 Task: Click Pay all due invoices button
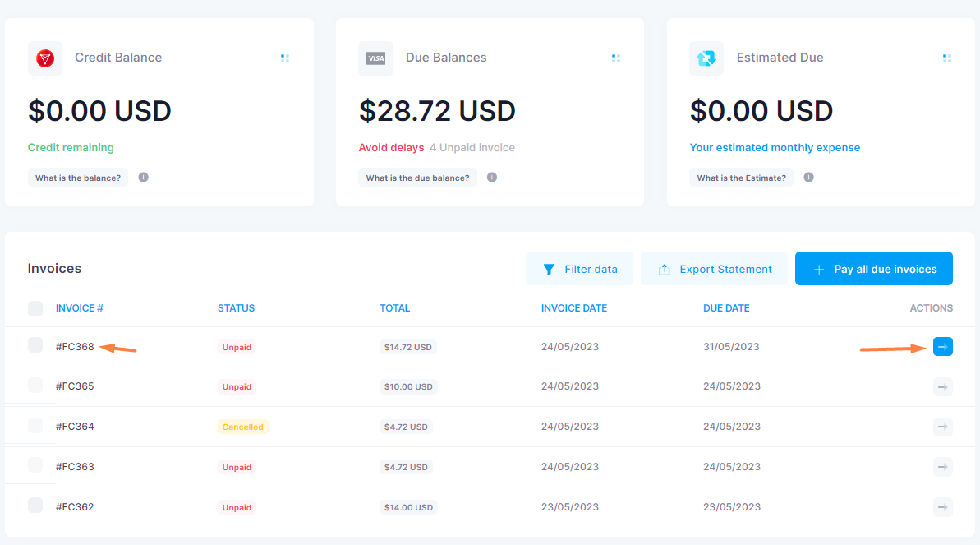[874, 269]
